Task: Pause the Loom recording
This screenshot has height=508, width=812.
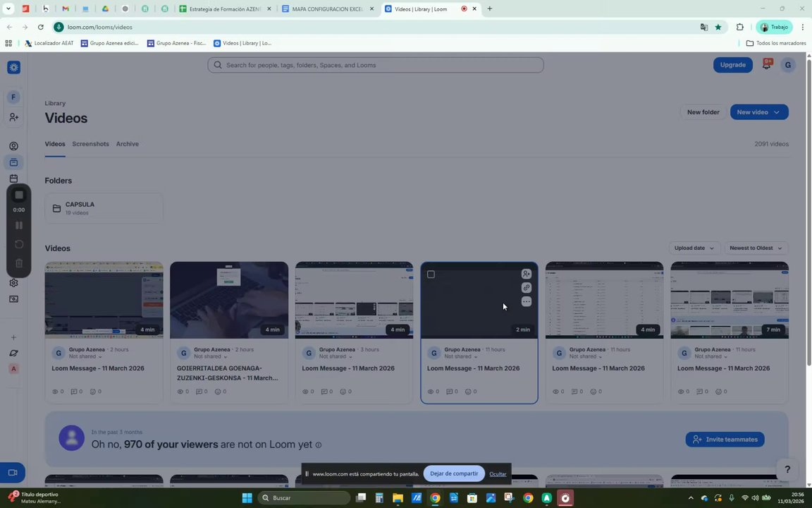Action: [18, 225]
